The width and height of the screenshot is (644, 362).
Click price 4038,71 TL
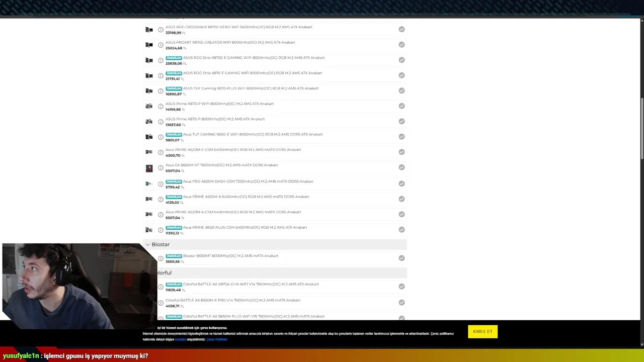pyautogui.click(x=174, y=306)
